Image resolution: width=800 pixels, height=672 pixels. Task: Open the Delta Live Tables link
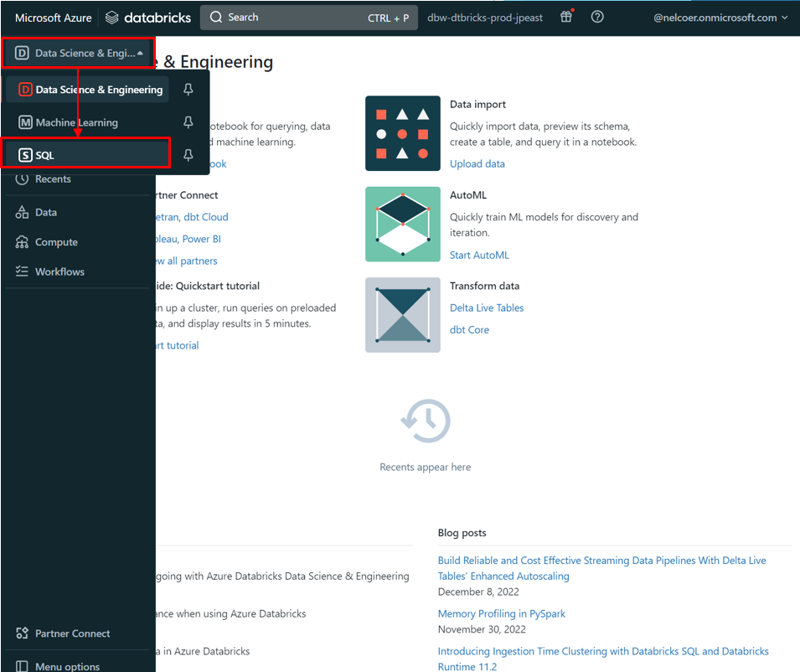(487, 308)
